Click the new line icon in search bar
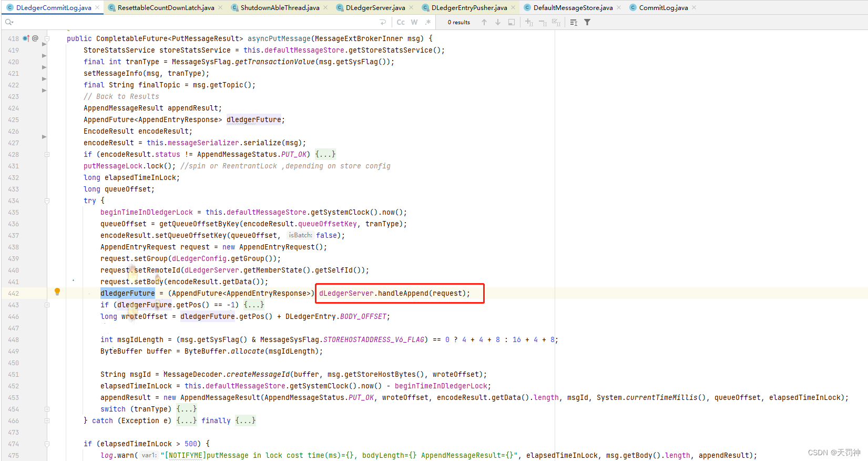868x461 pixels. pos(383,22)
